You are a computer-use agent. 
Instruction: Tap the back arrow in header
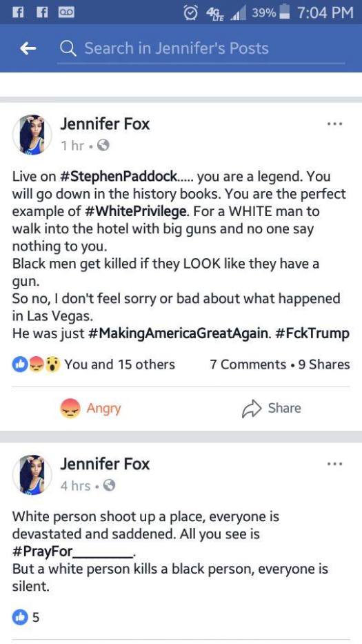pos(28,49)
